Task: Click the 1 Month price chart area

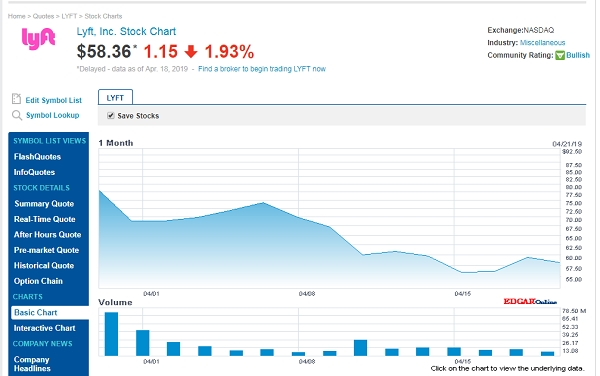Action: 329,218
